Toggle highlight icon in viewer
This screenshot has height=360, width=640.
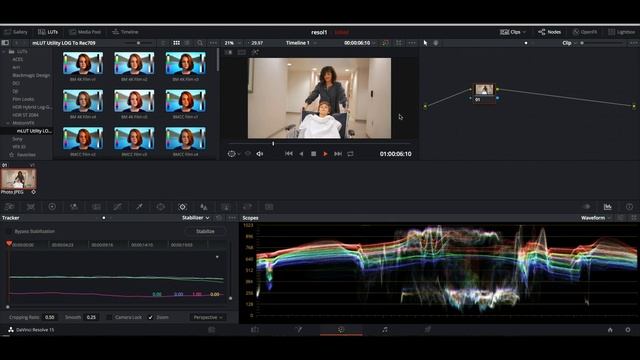[x=255, y=52]
